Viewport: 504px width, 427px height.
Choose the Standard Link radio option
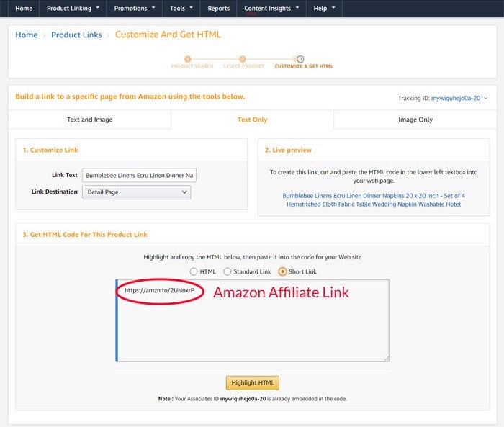tap(228, 271)
